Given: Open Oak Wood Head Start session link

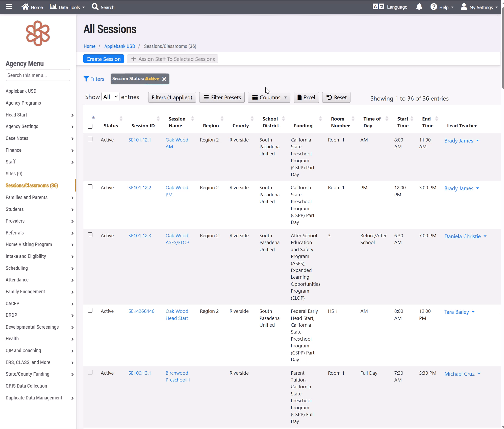Looking at the screenshot, I should click(x=177, y=315).
